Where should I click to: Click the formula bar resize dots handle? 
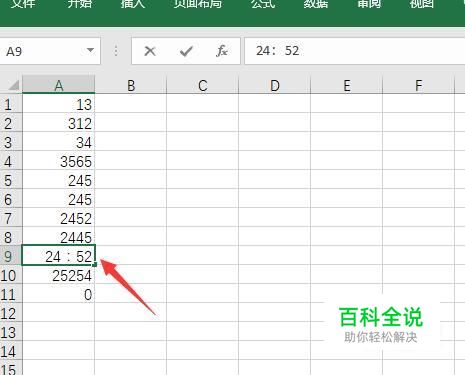(116, 51)
